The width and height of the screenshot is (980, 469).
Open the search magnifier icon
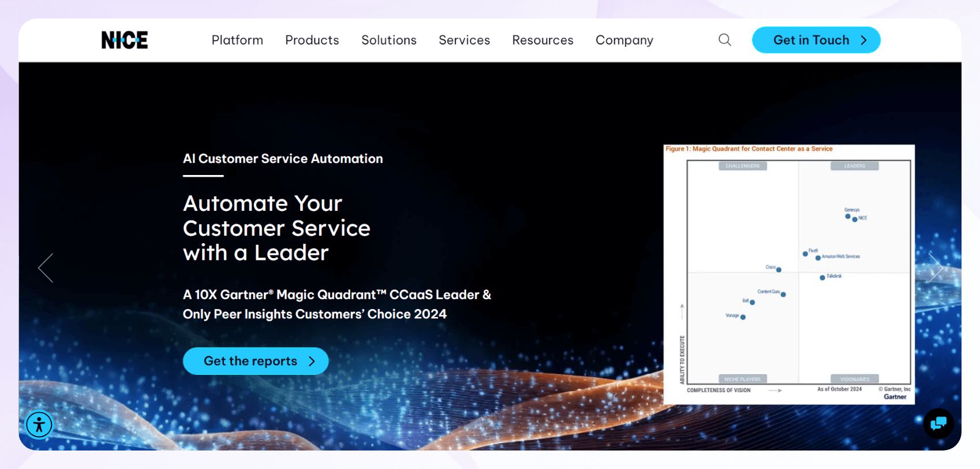(x=725, y=40)
